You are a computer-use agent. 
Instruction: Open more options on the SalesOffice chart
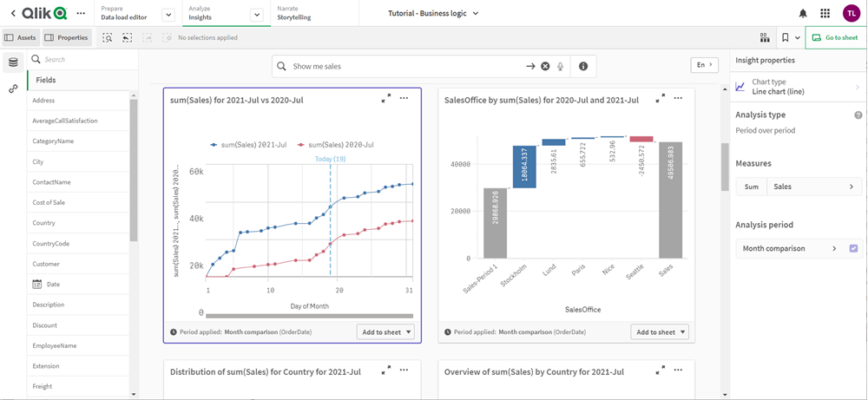pos(678,99)
